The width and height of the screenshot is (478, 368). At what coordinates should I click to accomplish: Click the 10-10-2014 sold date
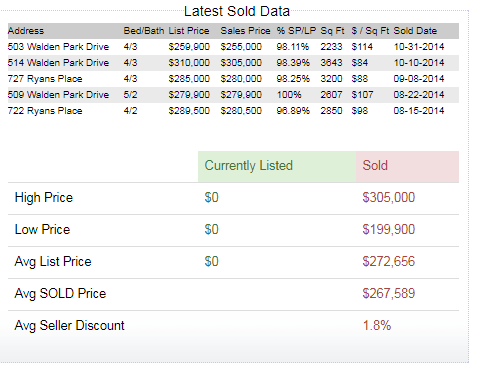click(x=419, y=63)
